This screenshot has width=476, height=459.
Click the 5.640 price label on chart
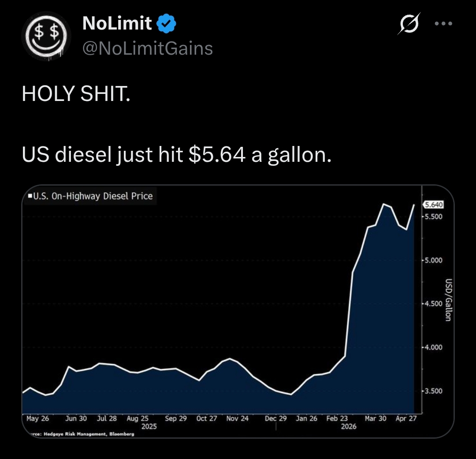pos(433,205)
